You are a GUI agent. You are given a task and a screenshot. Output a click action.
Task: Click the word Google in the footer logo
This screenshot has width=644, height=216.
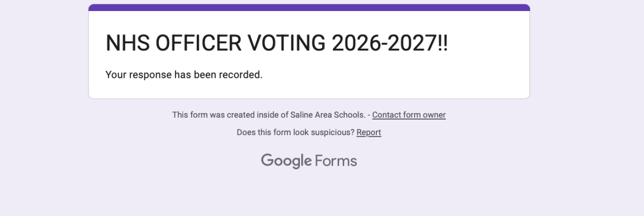point(286,161)
